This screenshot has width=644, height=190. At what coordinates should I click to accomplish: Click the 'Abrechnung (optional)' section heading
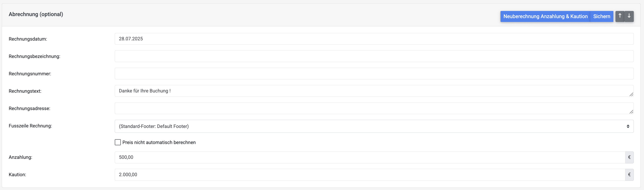point(36,14)
